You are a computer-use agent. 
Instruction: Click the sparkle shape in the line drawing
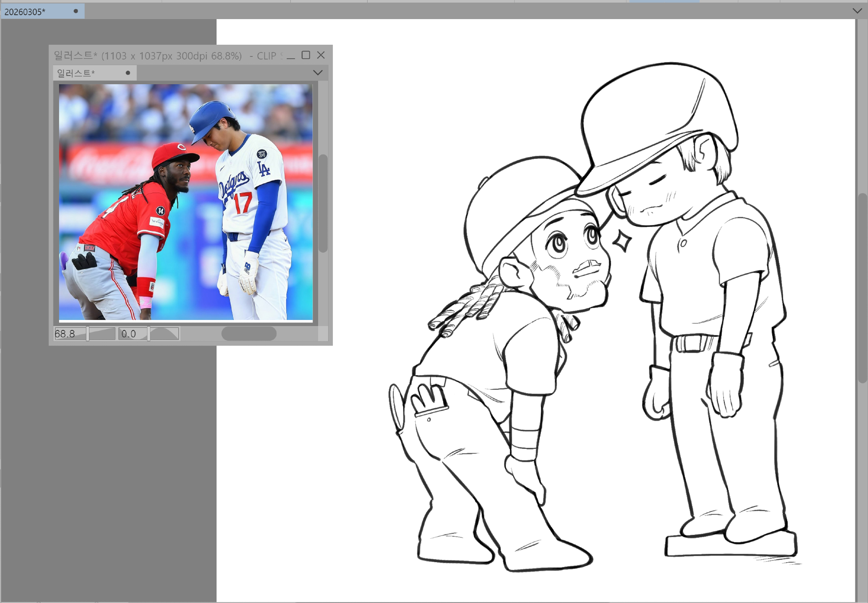coord(622,241)
